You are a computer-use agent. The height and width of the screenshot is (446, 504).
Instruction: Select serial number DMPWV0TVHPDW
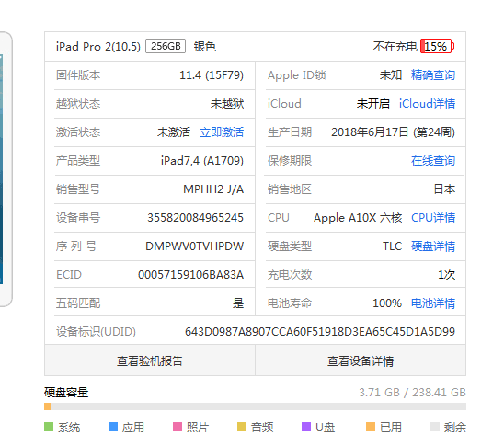[195, 246]
